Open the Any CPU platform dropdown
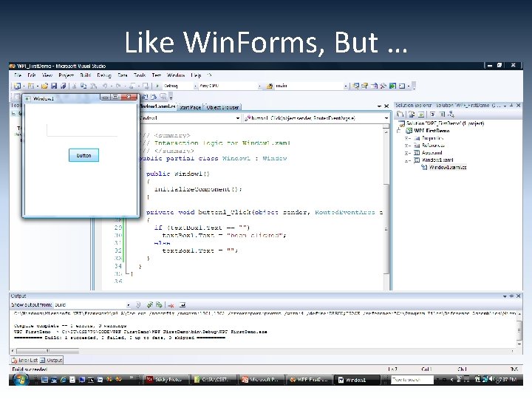The width and height of the screenshot is (532, 399). click(x=259, y=86)
